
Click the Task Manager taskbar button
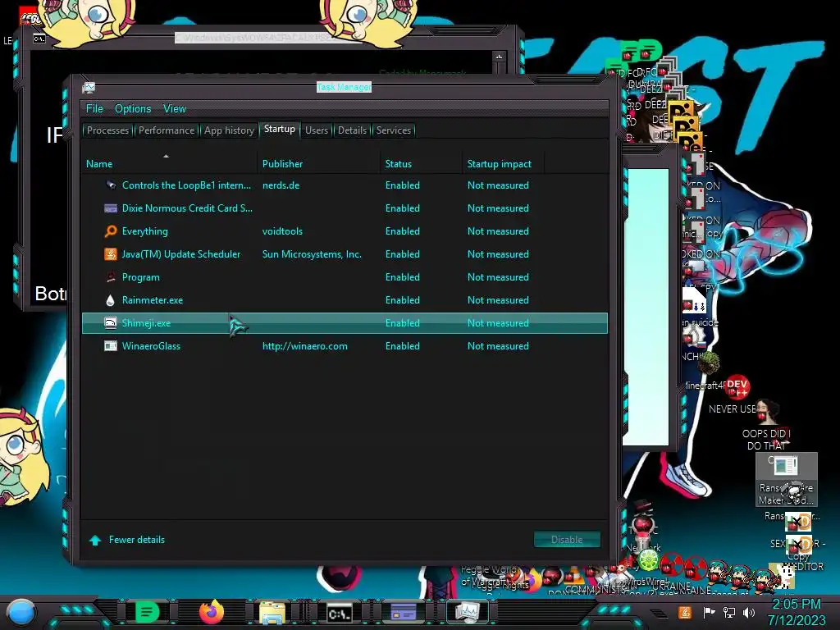[x=468, y=612]
